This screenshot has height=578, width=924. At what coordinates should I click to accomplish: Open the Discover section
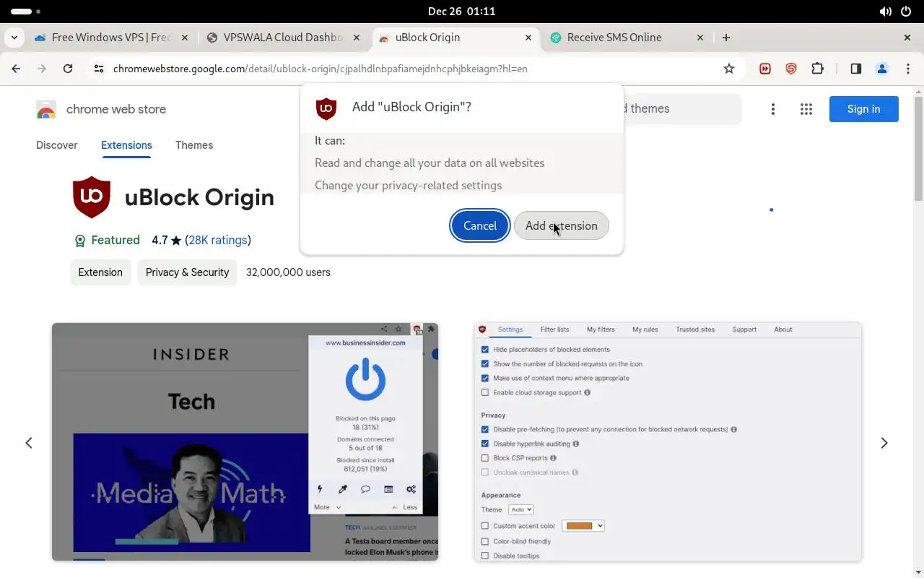[56, 145]
